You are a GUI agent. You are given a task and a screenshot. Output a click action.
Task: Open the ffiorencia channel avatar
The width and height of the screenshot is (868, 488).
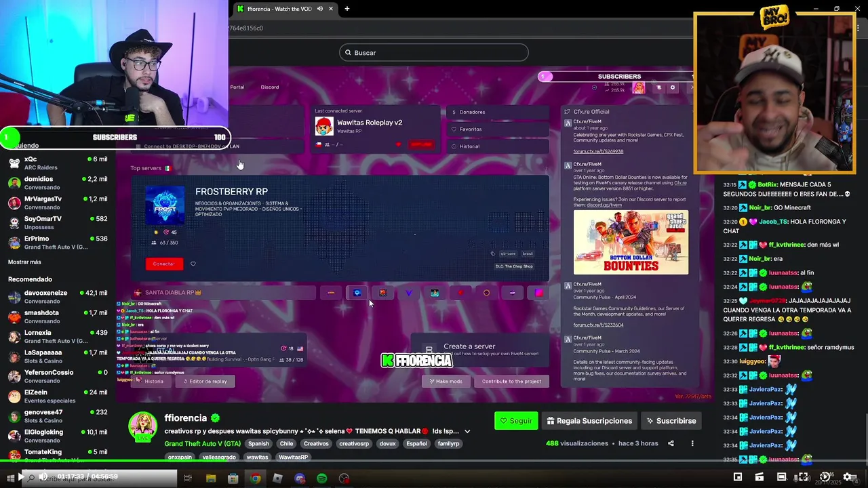click(x=143, y=426)
